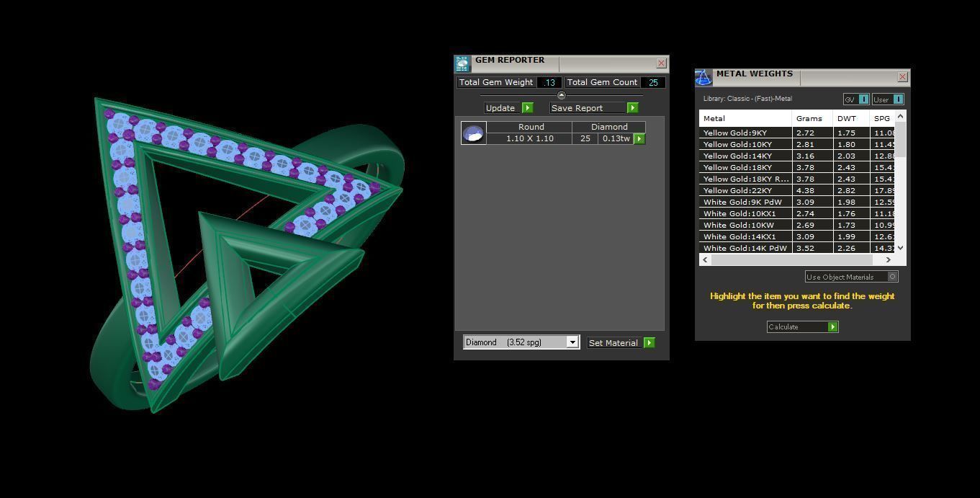
Task: Click the Metal Weights panel icon
Action: click(703, 77)
